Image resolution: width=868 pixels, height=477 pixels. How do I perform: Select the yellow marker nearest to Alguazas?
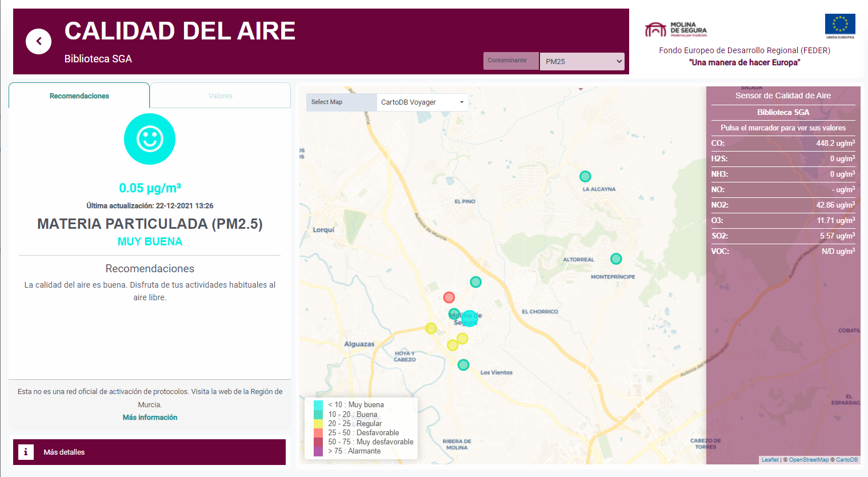[431, 328]
